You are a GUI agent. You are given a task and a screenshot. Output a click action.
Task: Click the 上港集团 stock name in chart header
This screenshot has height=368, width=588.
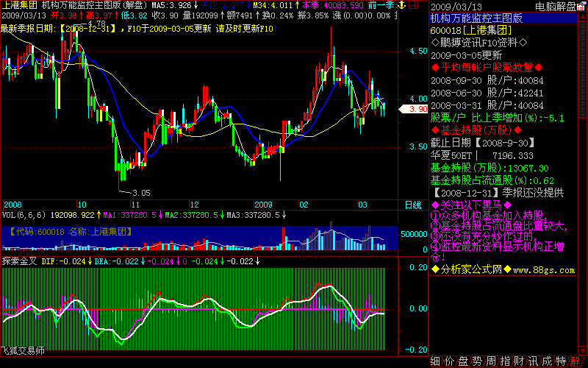[x=19, y=5]
